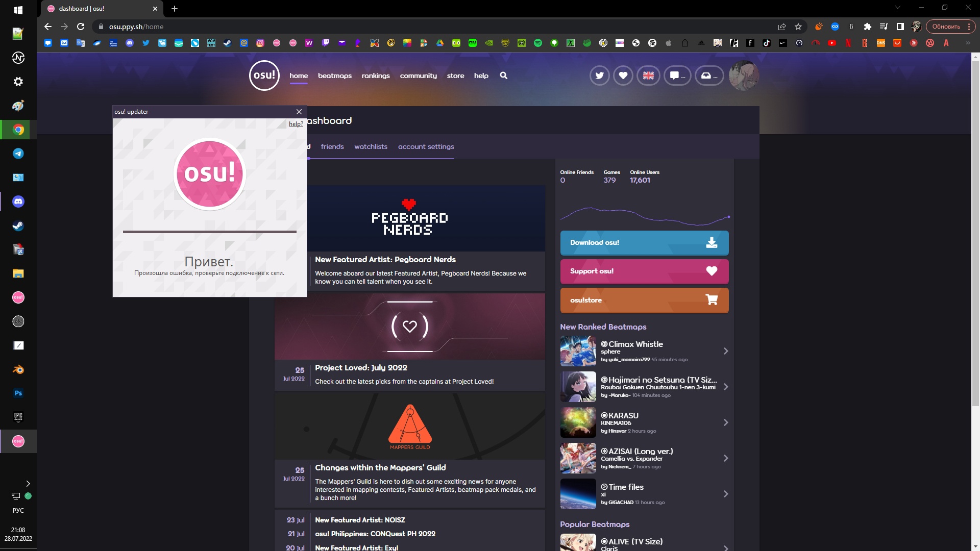Click the heart support icon in header
The image size is (980, 551).
pyautogui.click(x=623, y=76)
